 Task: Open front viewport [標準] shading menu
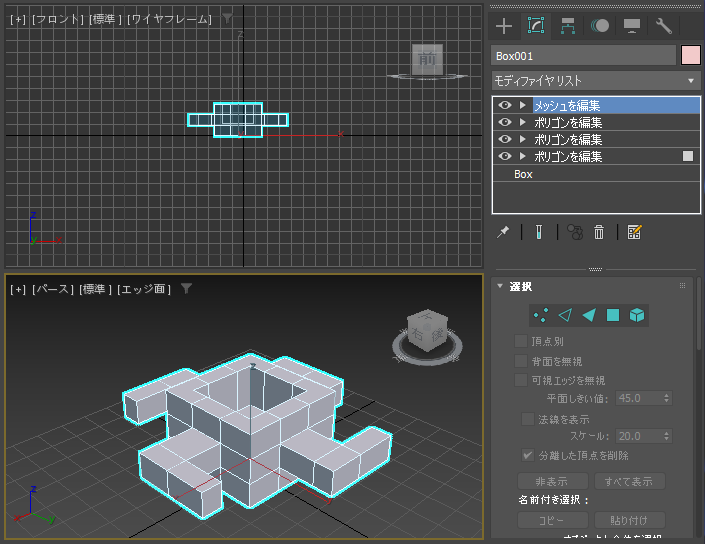106,19
